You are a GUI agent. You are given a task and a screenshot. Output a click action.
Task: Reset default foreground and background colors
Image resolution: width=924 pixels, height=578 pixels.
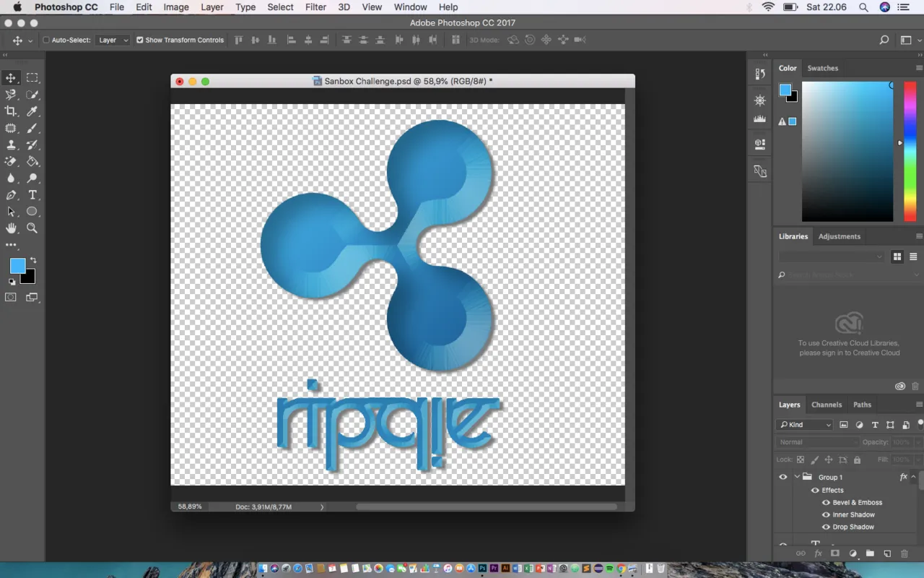click(12, 282)
